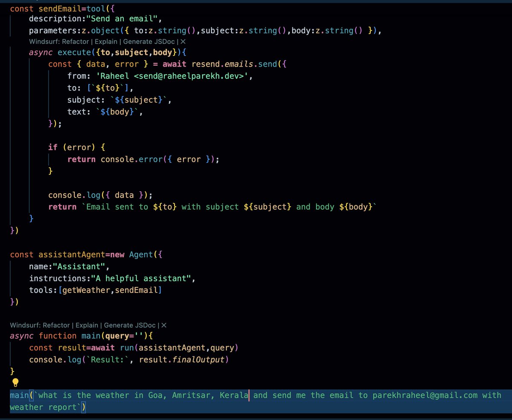Click the text: `${body}` property line
This screenshot has height=420, width=512.
click(105, 112)
